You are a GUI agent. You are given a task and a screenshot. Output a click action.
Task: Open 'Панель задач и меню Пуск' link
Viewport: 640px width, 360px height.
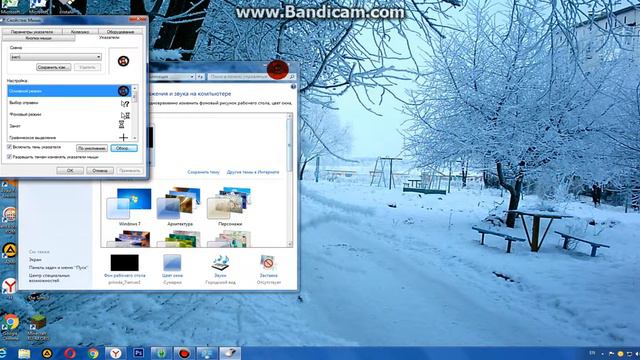[58, 268]
